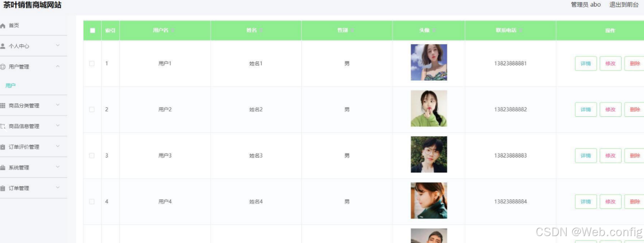Click 详情 button for 用户1

586,64
